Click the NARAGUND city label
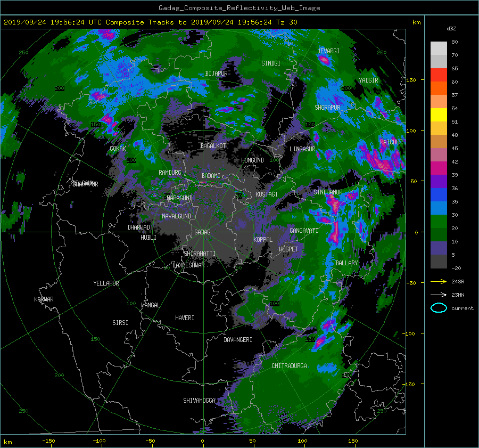This screenshot has width=479, height=448. (180, 198)
